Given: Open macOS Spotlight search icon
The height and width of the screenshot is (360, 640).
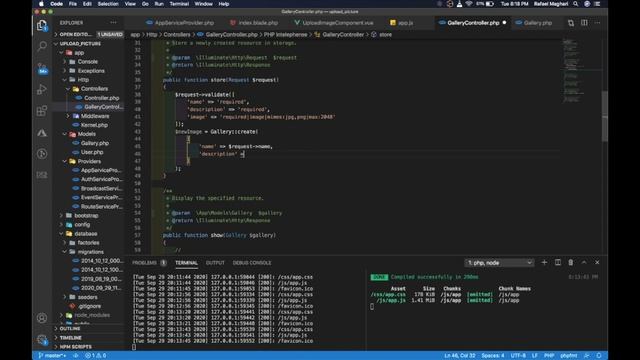Looking at the screenshot, I should coord(576,4).
